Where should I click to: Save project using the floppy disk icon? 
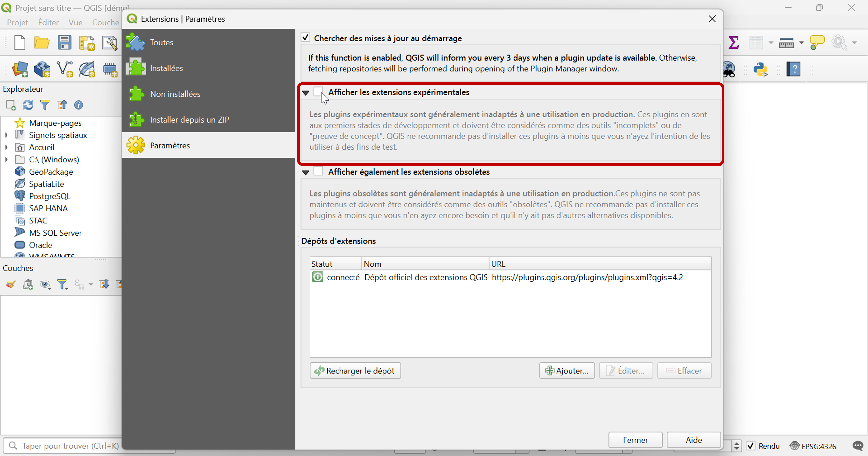click(64, 43)
